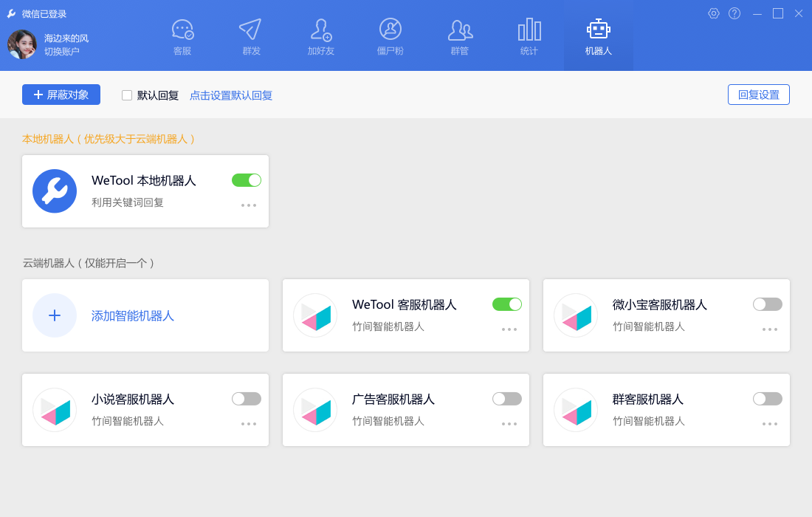The width and height of the screenshot is (812, 517).
Task: Check the 默认回复 checkbox
Action: tap(127, 95)
